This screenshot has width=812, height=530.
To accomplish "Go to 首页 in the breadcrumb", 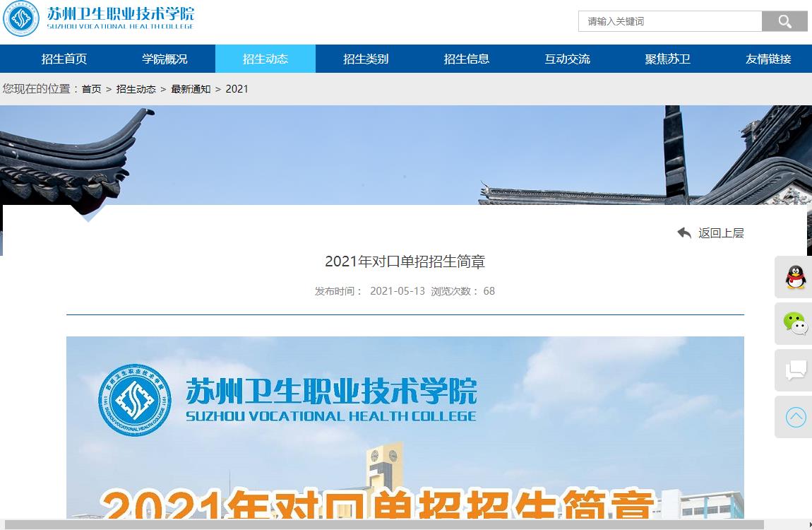I will (92, 89).
